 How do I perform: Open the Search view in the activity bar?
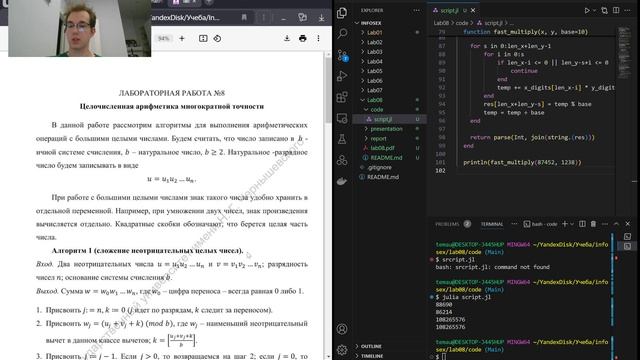point(342,33)
